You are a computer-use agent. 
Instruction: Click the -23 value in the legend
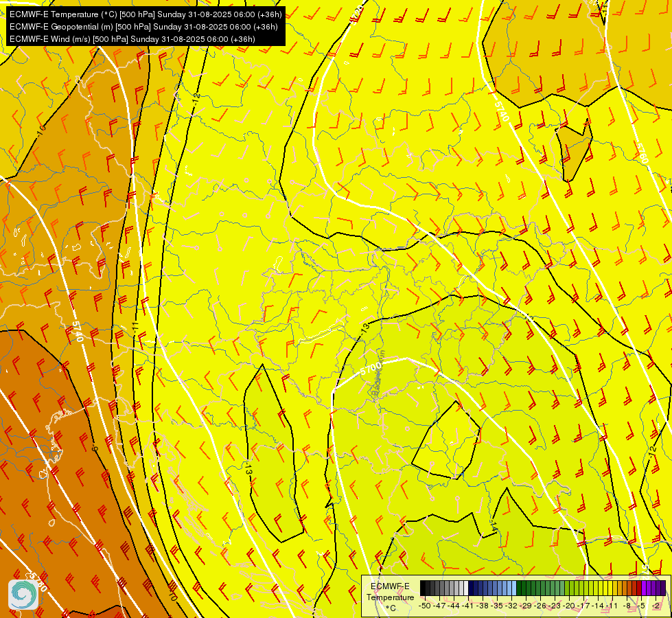click(x=554, y=606)
